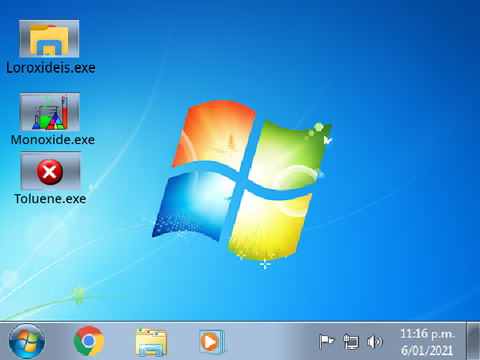Open the volume speaker tray icon
This screenshot has width=480, height=360.
(x=375, y=342)
